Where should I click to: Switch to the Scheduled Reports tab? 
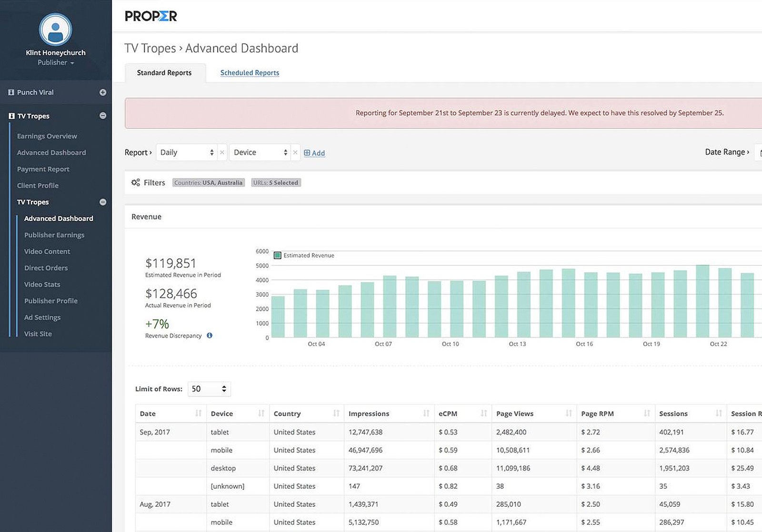pyautogui.click(x=250, y=73)
